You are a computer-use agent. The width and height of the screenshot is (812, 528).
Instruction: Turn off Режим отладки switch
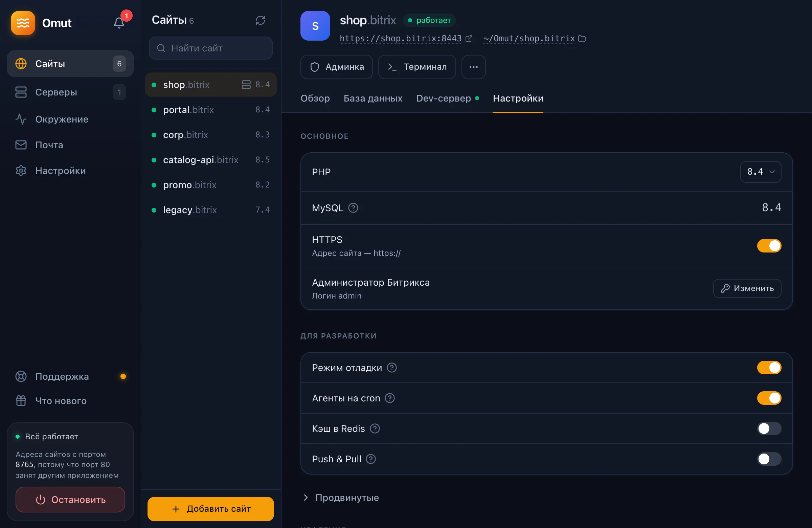(769, 368)
